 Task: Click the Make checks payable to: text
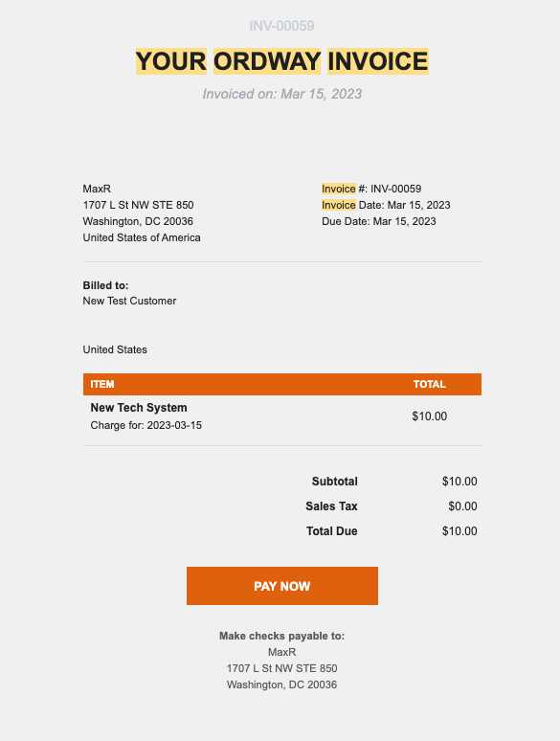tap(282, 636)
